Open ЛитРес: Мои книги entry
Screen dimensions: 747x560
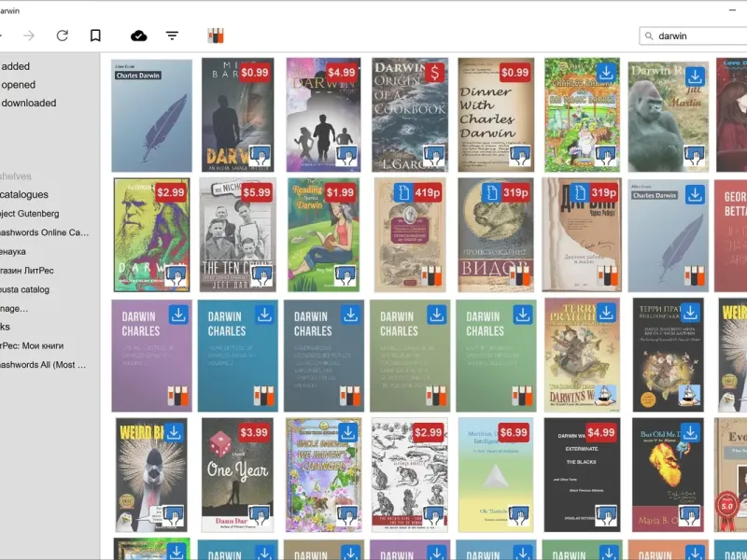[32, 345]
